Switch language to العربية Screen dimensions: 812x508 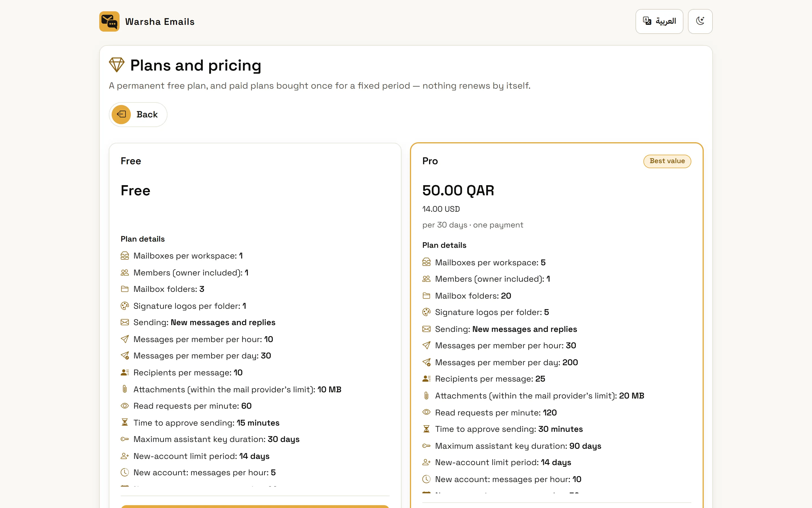[x=659, y=21]
